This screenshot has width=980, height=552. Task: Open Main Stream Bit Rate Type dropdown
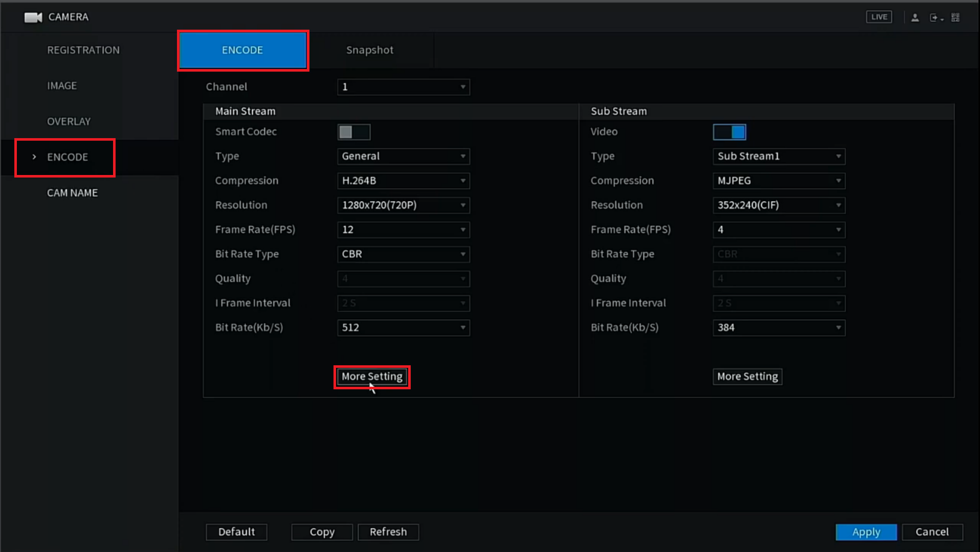pyautogui.click(x=403, y=254)
